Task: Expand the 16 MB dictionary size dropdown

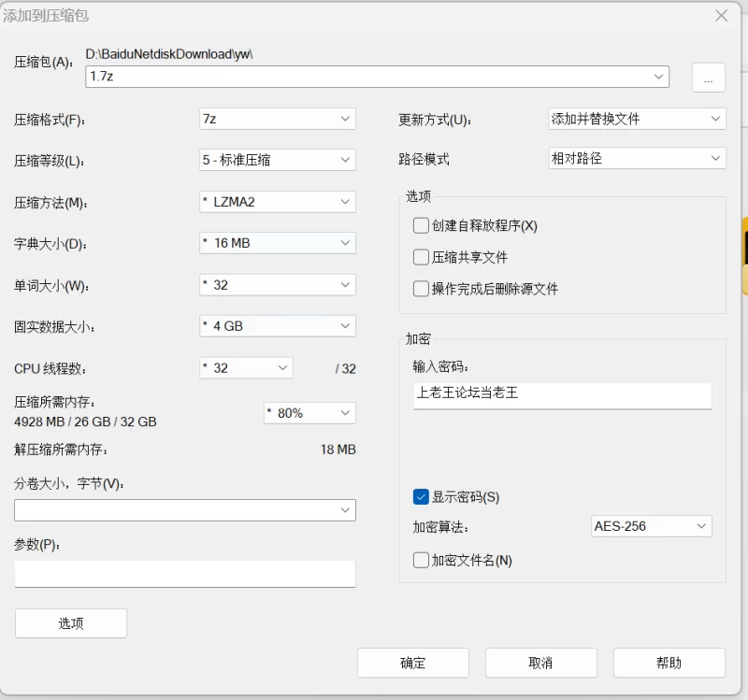Action: click(278, 243)
